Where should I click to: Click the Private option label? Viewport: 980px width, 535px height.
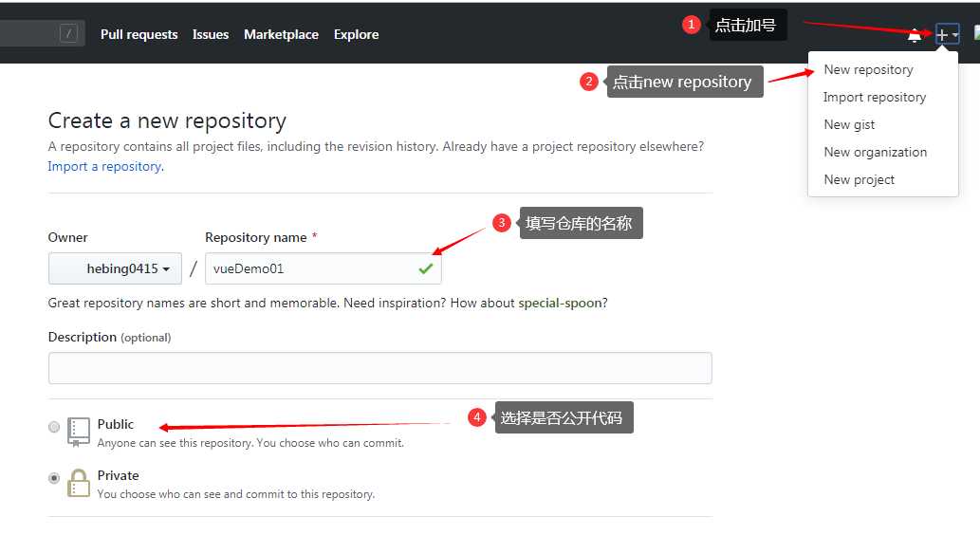[x=119, y=475]
